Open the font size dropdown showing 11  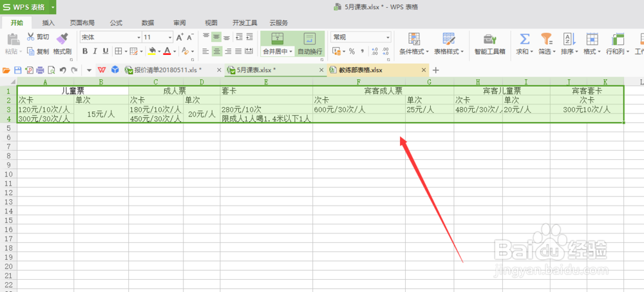click(x=170, y=37)
